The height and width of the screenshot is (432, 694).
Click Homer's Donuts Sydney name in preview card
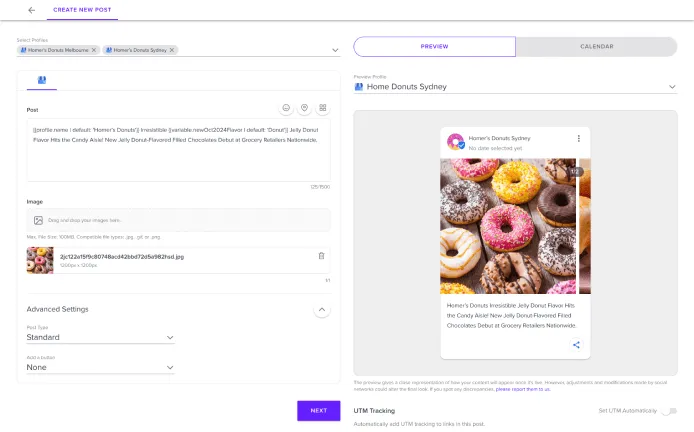pyautogui.click(x=499, y=138)
